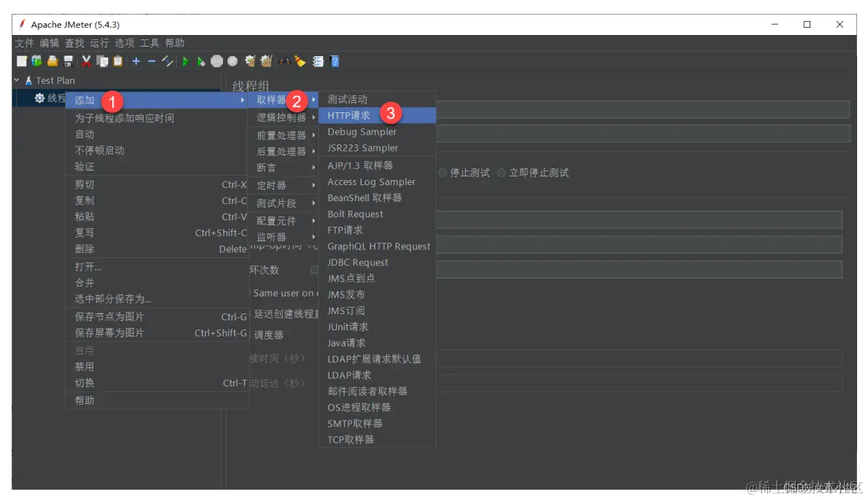The height and width of the screenshot is (500, 868).
Task: Click the Clear All results icon
Action: [266, 61]
